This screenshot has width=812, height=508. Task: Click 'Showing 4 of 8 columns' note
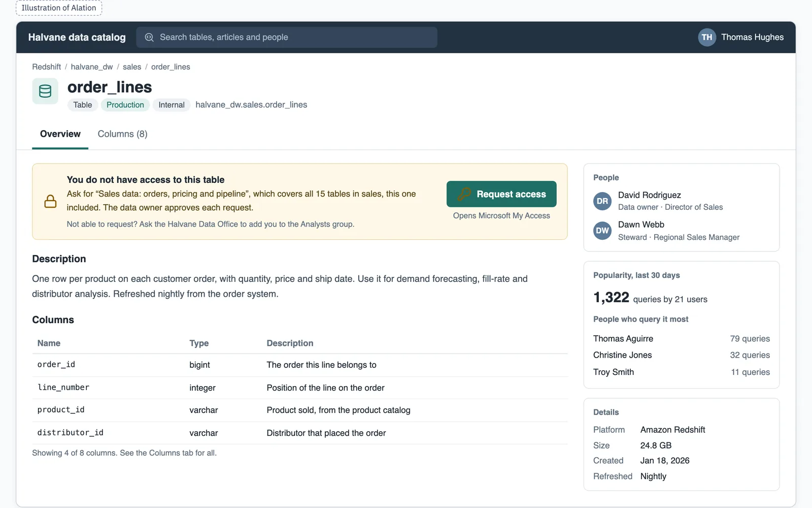[124, 453]
